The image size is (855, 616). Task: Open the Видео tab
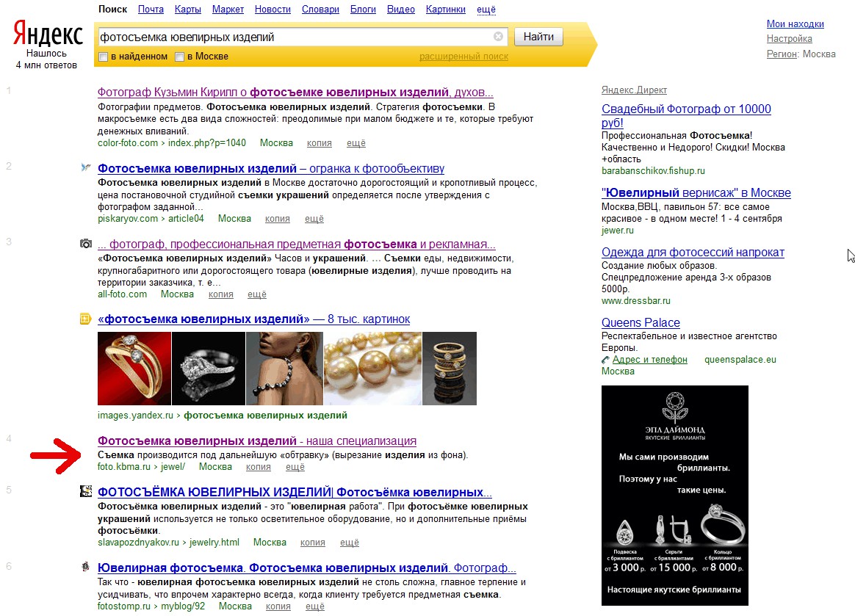401,10
